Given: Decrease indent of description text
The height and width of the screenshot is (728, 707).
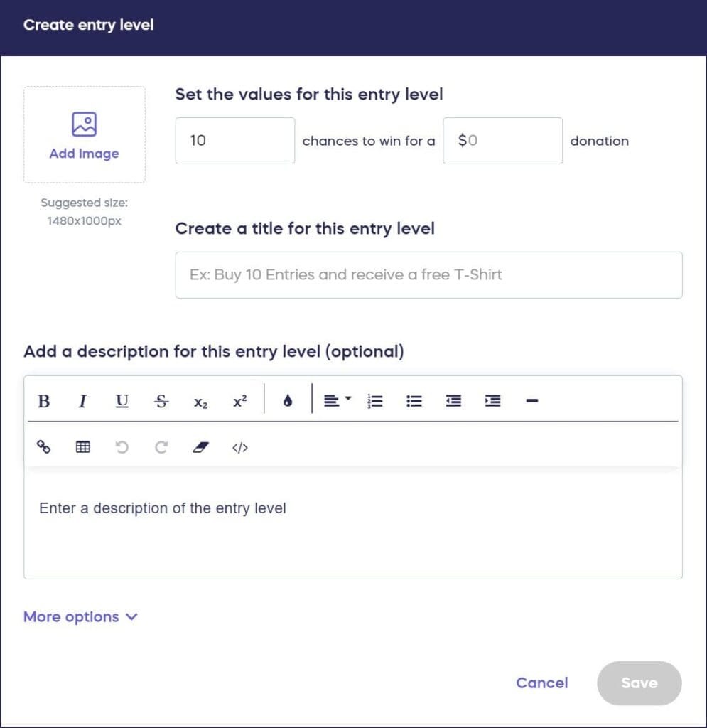Looking at the screenshot, I should (453, 401).
